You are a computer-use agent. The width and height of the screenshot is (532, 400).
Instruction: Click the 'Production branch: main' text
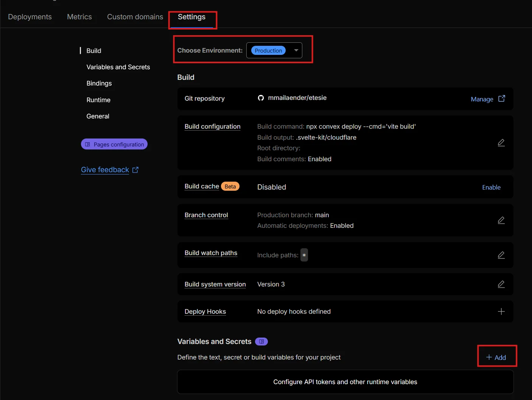(x=293, y=215)
